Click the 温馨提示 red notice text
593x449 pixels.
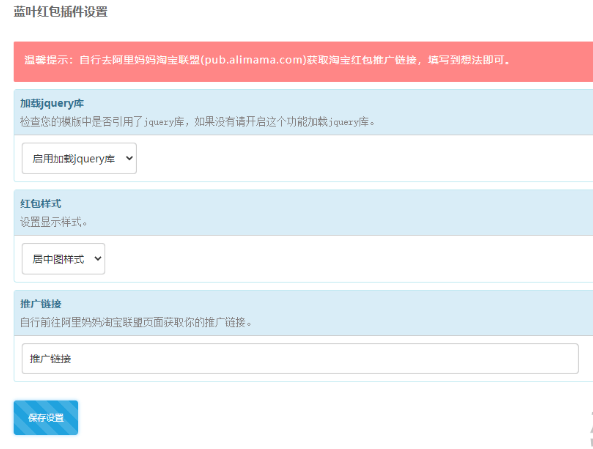tap(267, 60)
